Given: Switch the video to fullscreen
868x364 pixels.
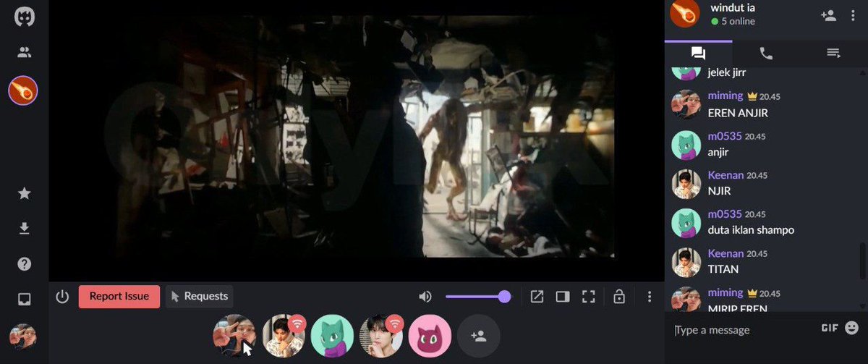Looking at the screenshot, I should (x=589, y=297).
